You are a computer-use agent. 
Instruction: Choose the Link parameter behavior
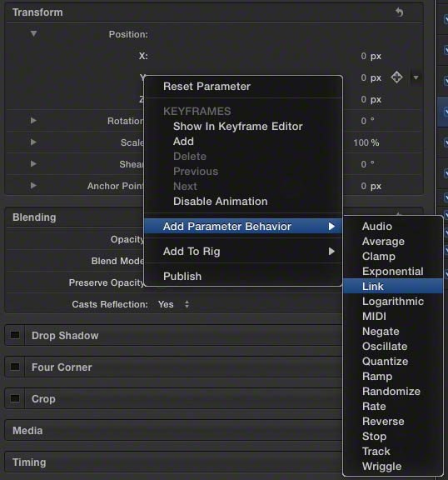pos(393,287)
